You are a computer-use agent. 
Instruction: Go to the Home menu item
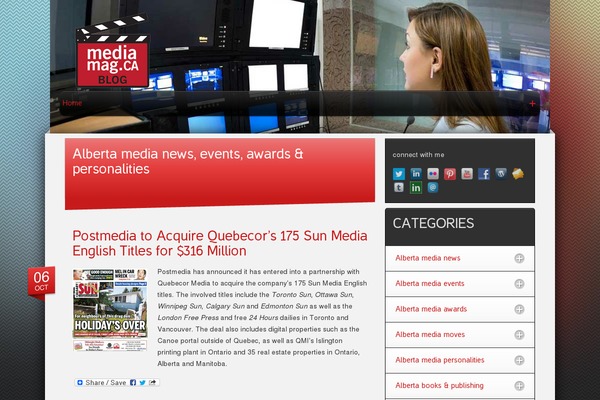72,103
